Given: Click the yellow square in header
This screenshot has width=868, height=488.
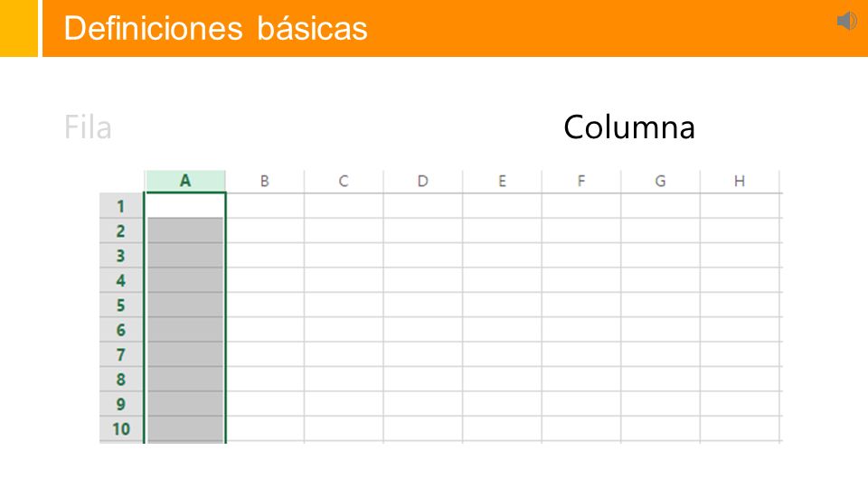Looking at the screenshot, I should pyautogui.click(x=19, y=28).
